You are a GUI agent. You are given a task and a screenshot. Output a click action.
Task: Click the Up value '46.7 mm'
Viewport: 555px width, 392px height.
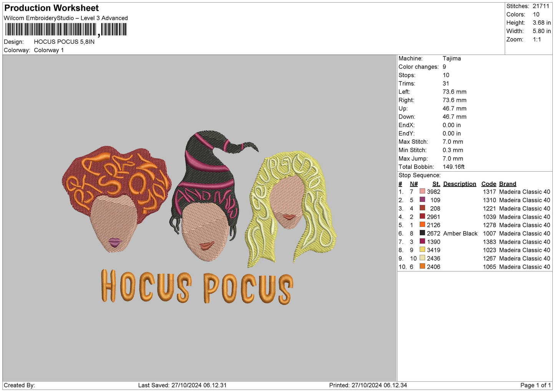(454, 109)
